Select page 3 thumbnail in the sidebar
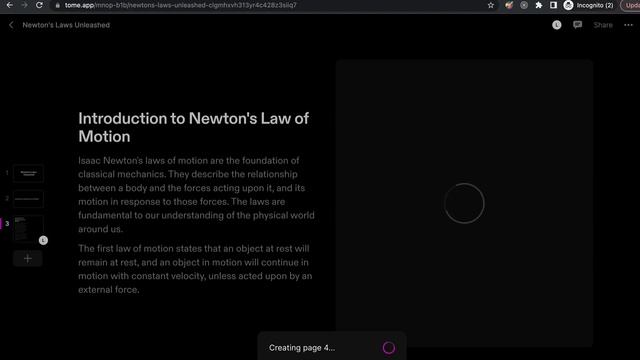 pos(28,229)
